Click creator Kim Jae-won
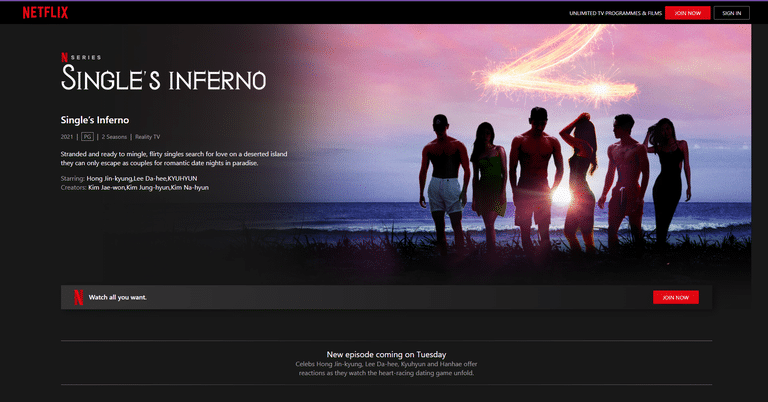 pyautogui.click(x=106, y=188)
